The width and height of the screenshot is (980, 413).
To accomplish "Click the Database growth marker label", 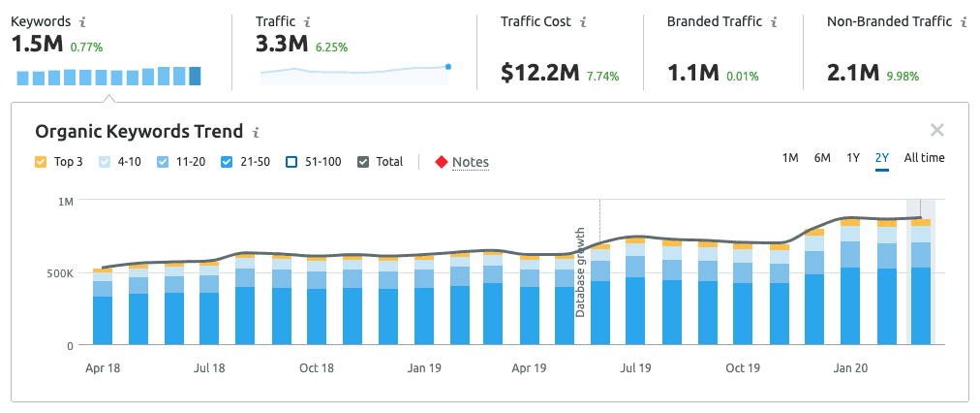I will coord(580,272).
